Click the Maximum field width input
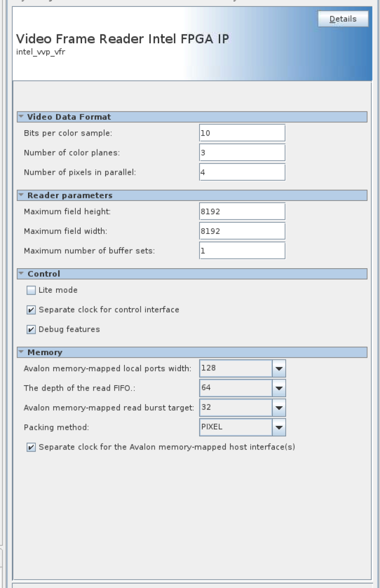The image size is (380, 588). click(x=242, y=231)
